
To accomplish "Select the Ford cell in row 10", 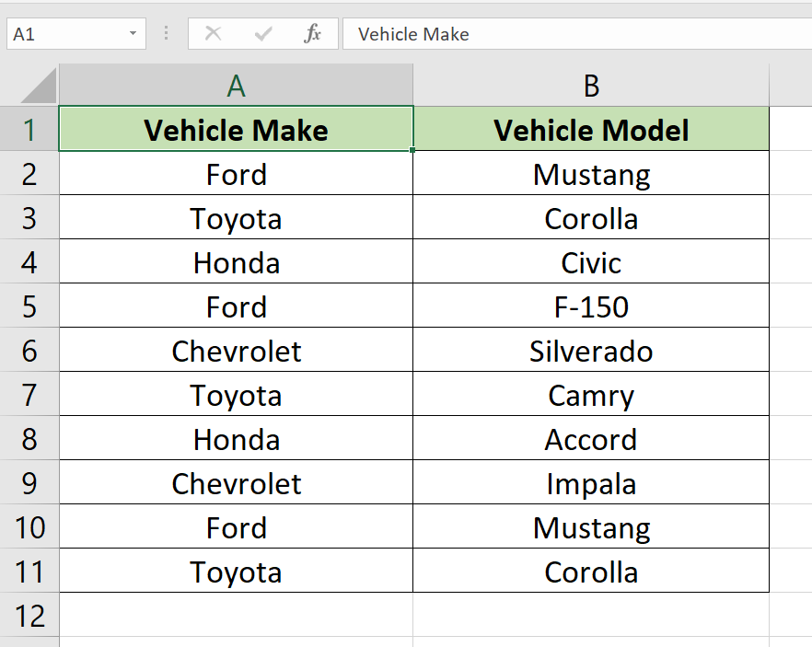I will pos(236,526).
